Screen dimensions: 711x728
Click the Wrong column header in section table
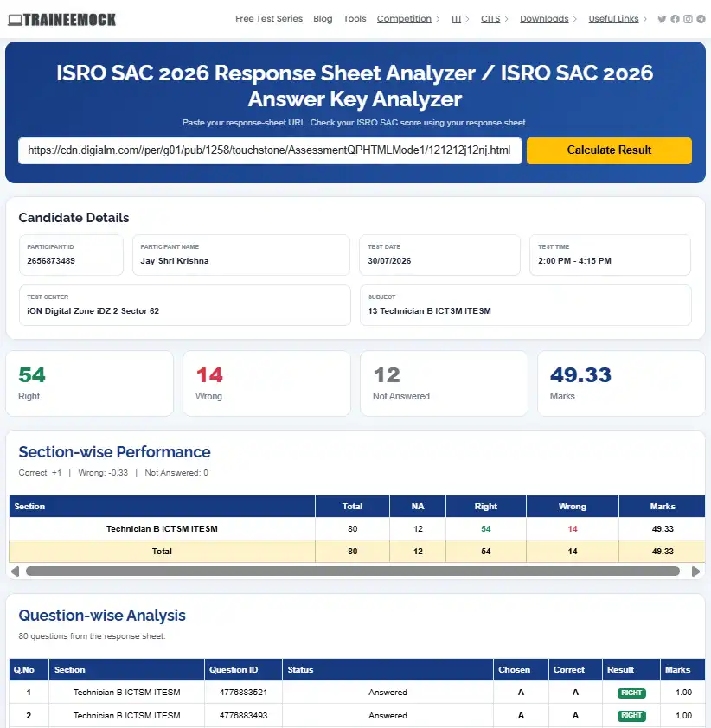pyautogui.click(x=572, y=507)
